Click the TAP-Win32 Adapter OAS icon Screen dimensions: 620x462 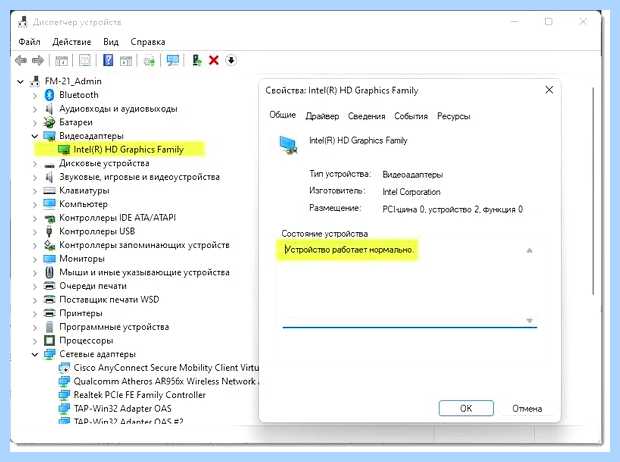(64, 409)
